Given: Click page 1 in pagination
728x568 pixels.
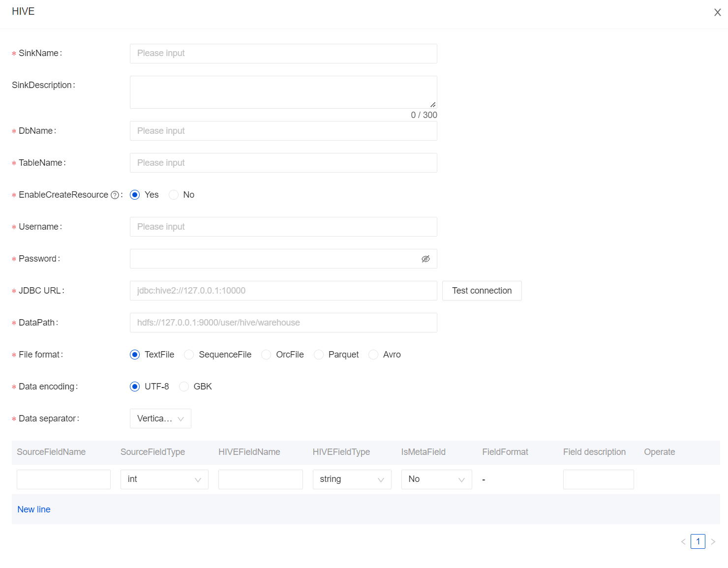Looking at the screenshot, I should pos(698,541).
